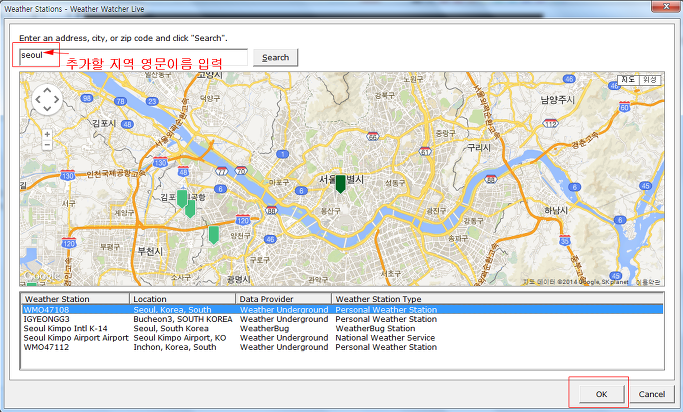Sort by Location column header
The height and width of the screenshot is (412, 683).
[183, 299]
